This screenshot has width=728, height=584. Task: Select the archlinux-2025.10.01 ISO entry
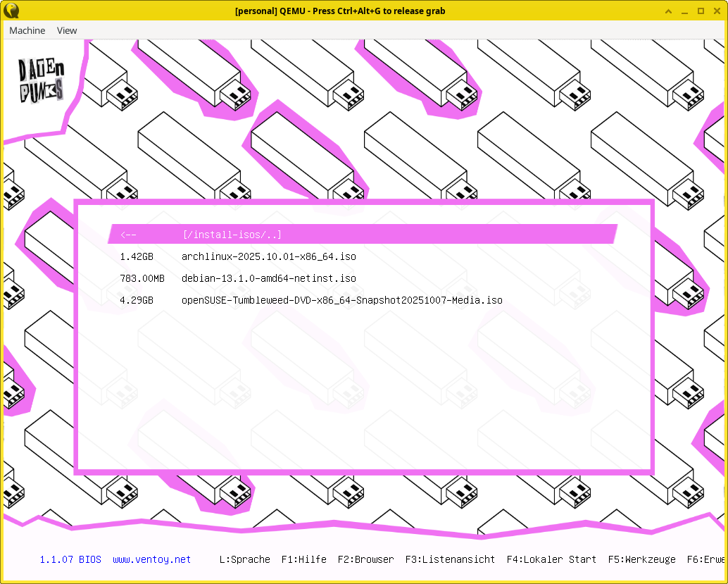pyautogui.click(x=268, y=256)
